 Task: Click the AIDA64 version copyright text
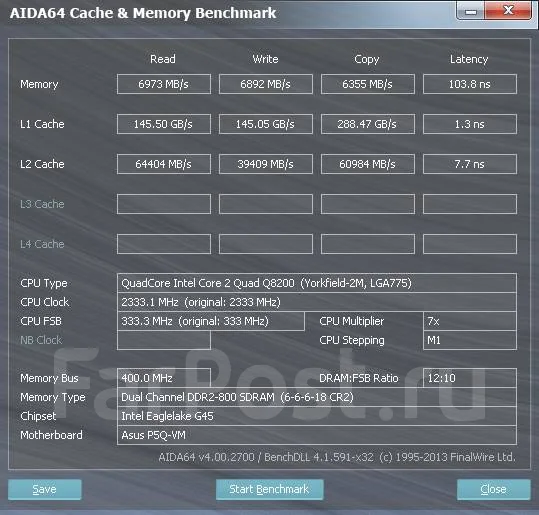[x=337, y=457]
